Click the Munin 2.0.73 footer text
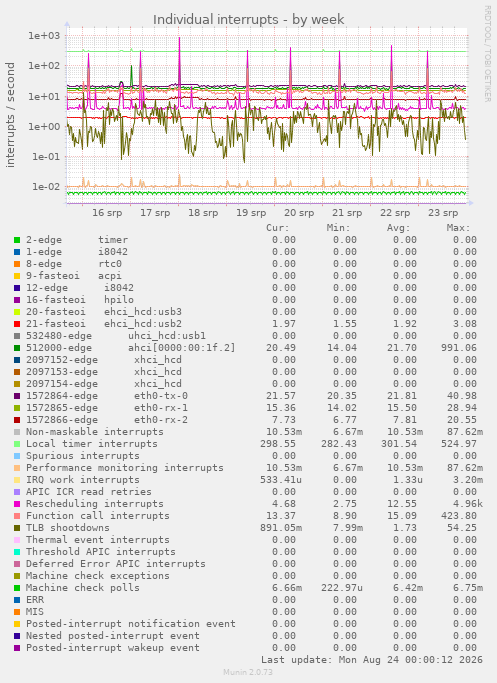 tap(248, 672)
